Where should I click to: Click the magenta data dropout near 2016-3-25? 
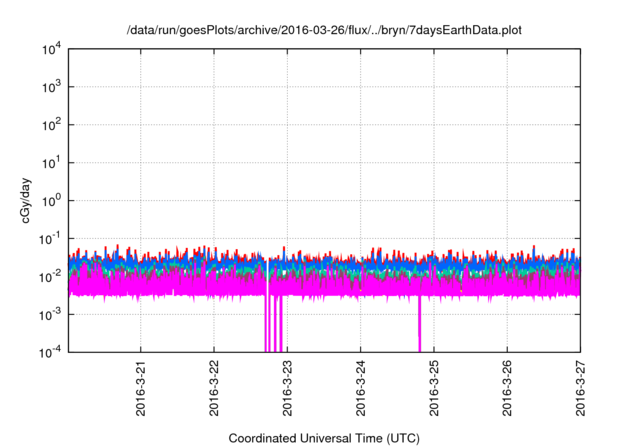coord(419,324)
